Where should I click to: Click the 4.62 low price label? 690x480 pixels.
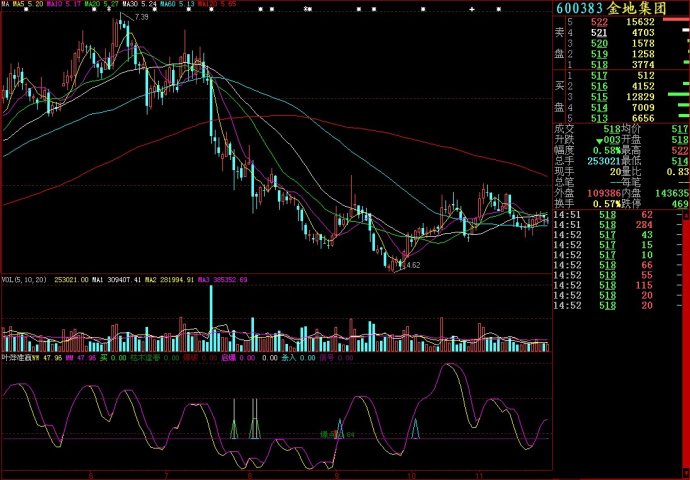tap(412, 265)
